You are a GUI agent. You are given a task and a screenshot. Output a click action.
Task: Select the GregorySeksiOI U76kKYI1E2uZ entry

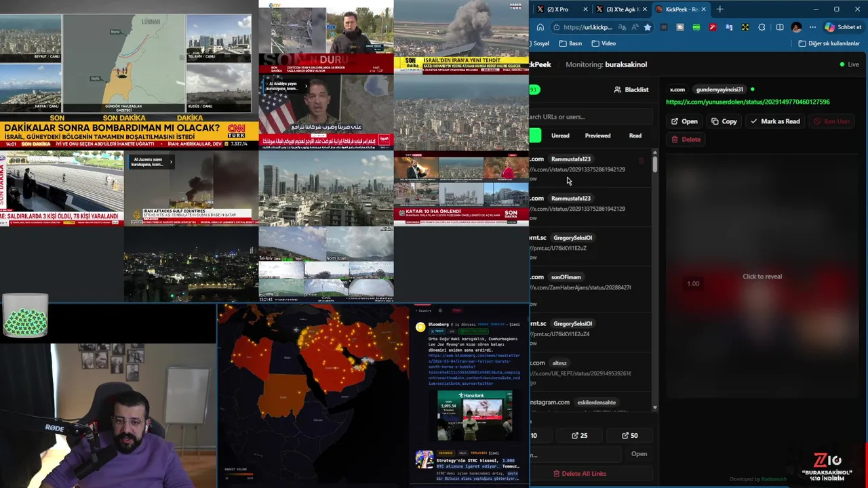pos(589,248)
